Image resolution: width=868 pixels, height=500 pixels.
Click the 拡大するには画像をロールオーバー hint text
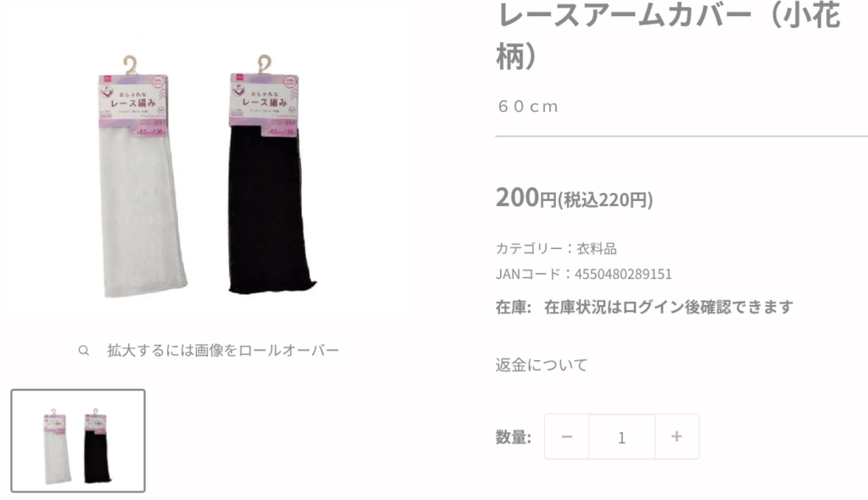[223, 351]
